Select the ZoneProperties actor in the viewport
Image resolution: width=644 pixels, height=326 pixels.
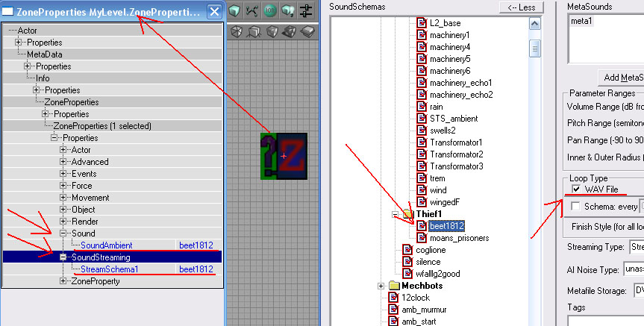coord(283,157)
